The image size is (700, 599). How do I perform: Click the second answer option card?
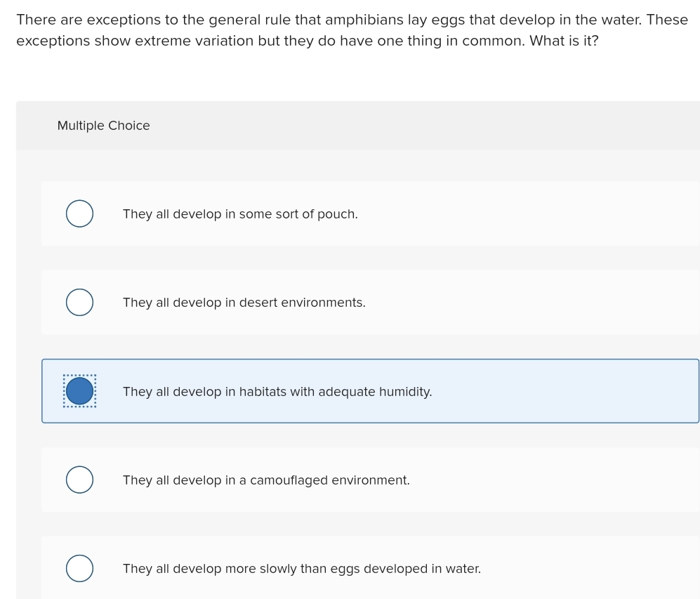370,302
